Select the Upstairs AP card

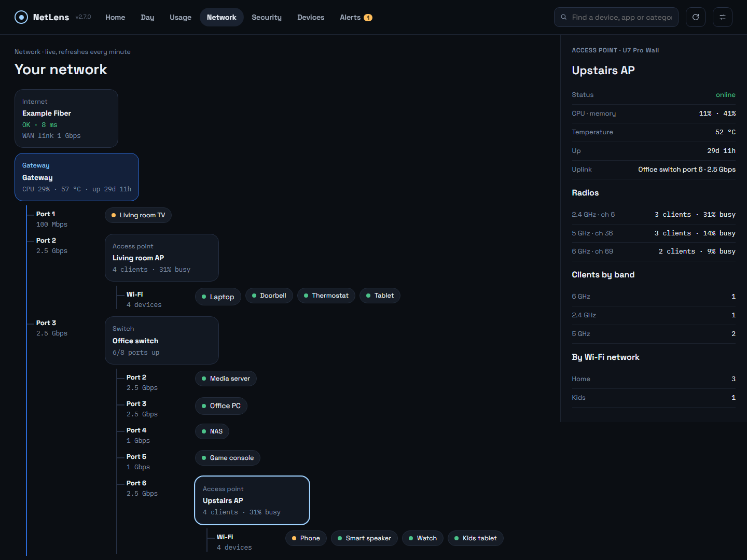(252, 500)
